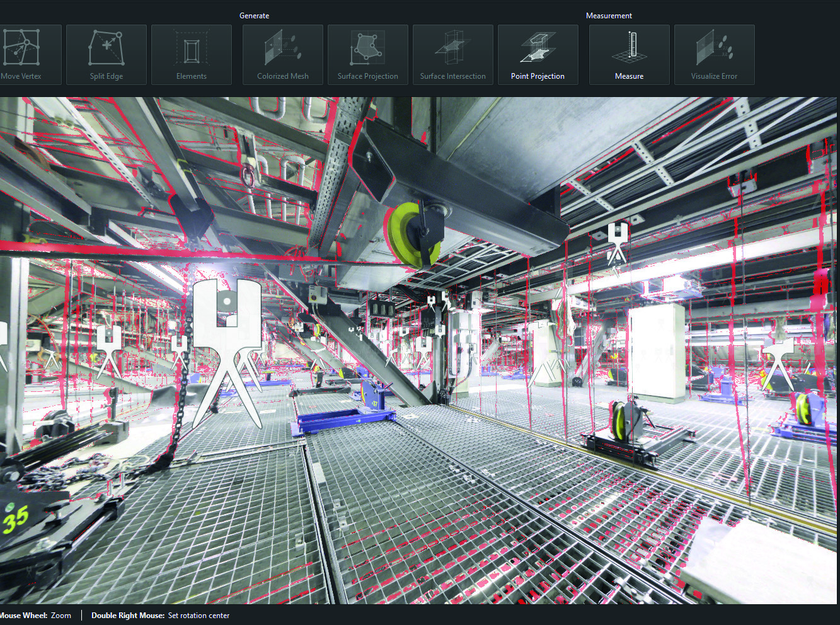
Task: Choose the Surface Intersection tool
Action: (x=452, y=55)
